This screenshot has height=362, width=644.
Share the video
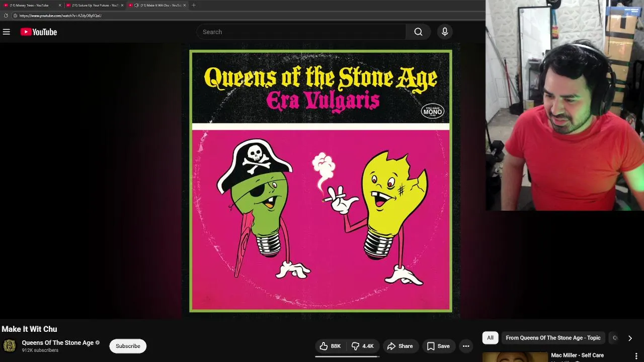click(400, 346)
